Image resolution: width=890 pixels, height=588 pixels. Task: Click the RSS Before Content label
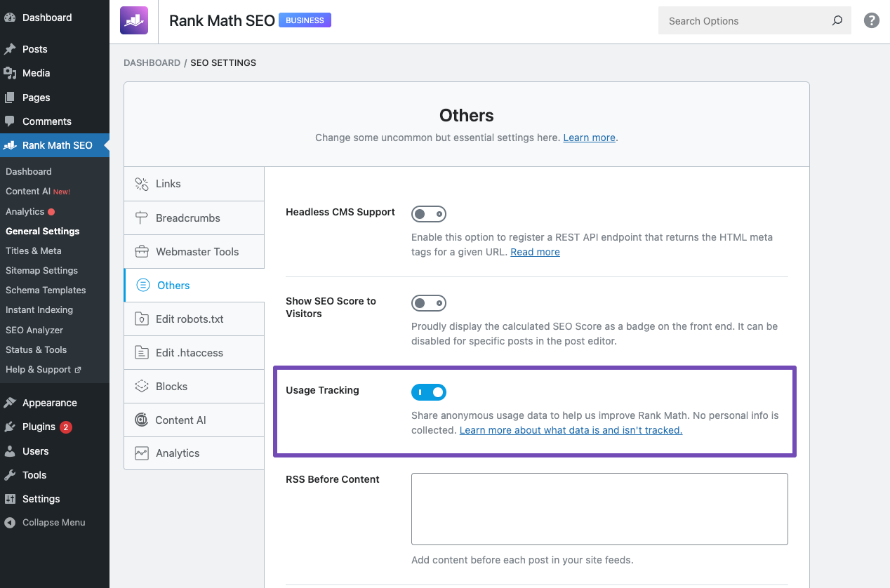pyautogui.click(x=333, y=479)
